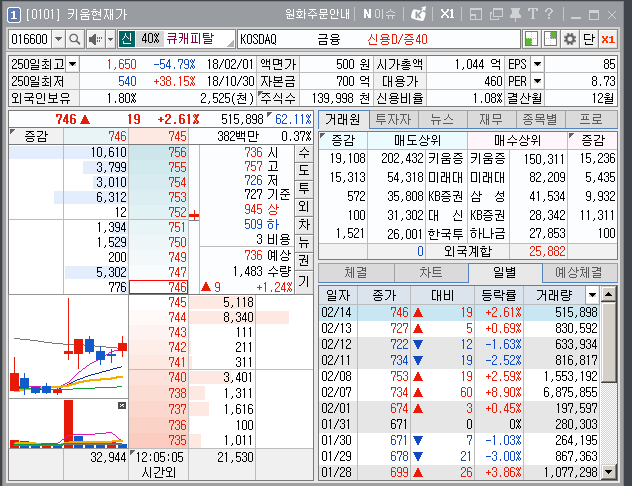The height and width of the screenshot is (486, 632).
Task: Switch to the 거래원 tab
Action: tap(343, 120)
